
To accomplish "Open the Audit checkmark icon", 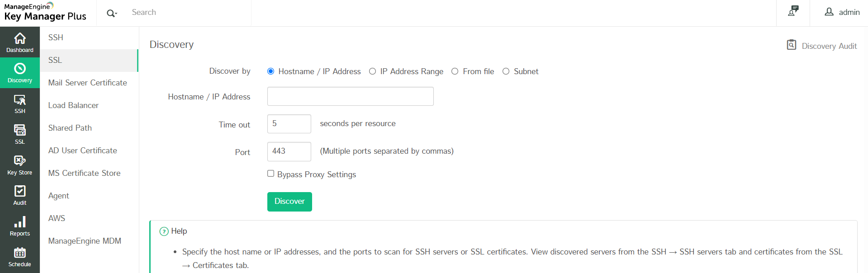I will (x=20, y=192).
